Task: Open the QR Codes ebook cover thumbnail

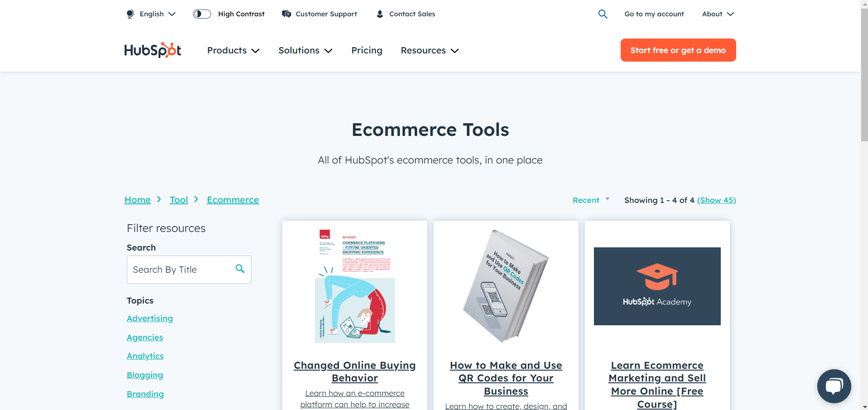Action: tap(506, 286)
